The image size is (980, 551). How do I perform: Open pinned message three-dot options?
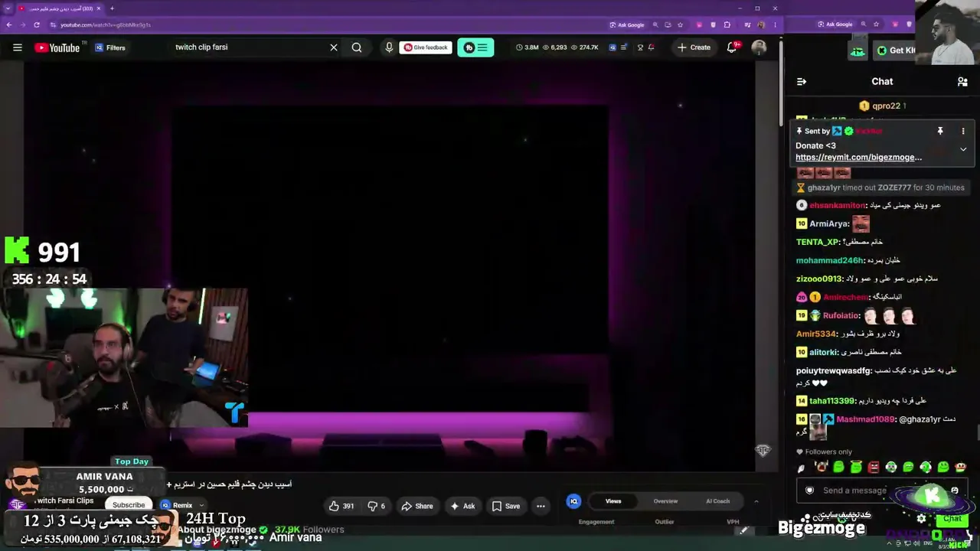click(x=963, y=131)
